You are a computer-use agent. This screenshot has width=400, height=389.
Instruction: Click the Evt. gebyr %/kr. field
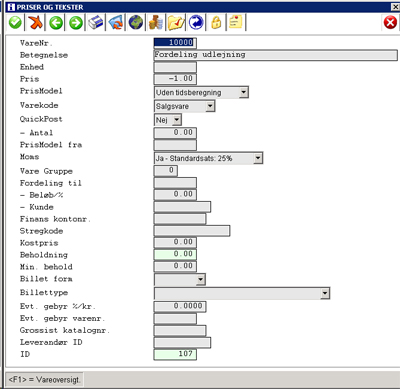tap(180, 306)
